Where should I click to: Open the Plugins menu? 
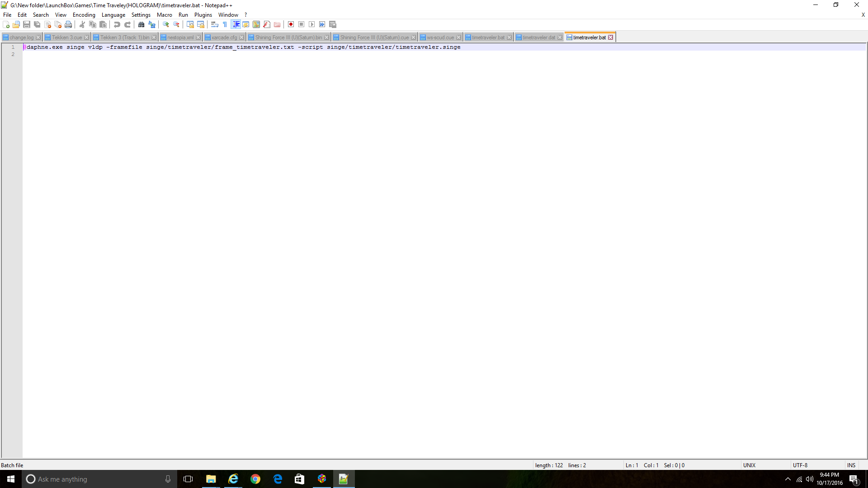tap(203, 15)
